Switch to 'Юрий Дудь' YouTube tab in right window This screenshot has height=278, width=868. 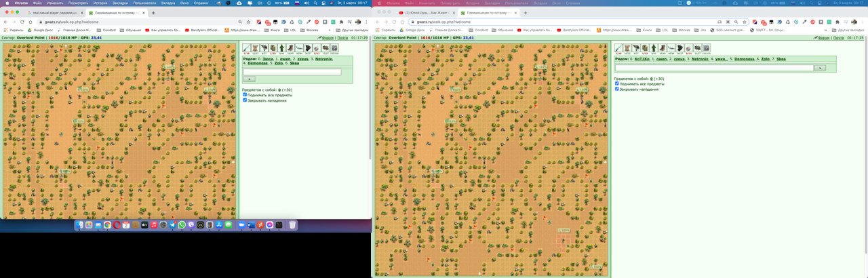(427, 13)
